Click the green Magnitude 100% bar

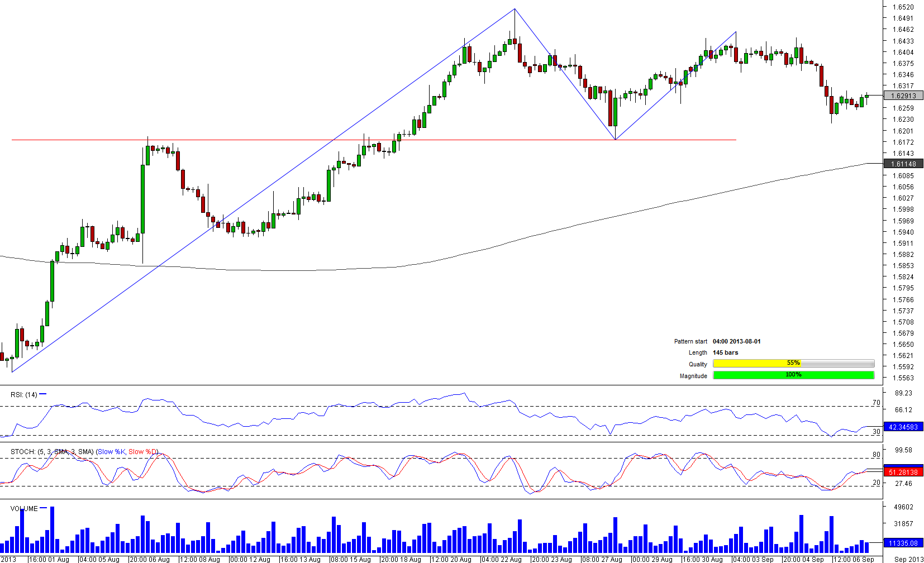pos(793,375)
